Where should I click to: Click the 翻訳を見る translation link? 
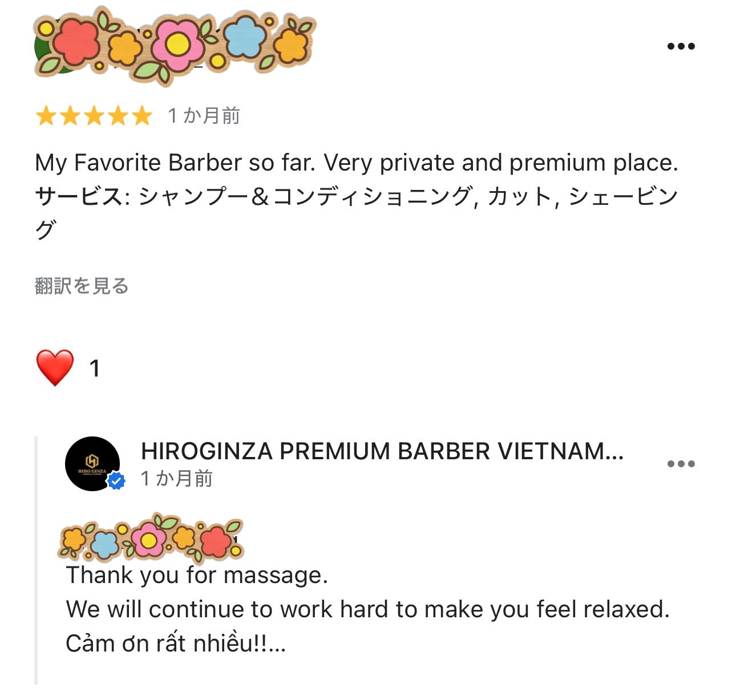[82, 286]
